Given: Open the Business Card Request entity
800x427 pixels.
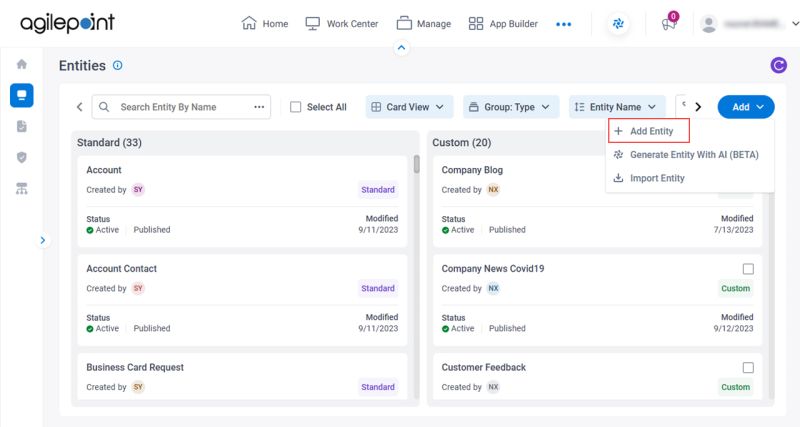Looking at the screenshot, I should pos(242,376).
